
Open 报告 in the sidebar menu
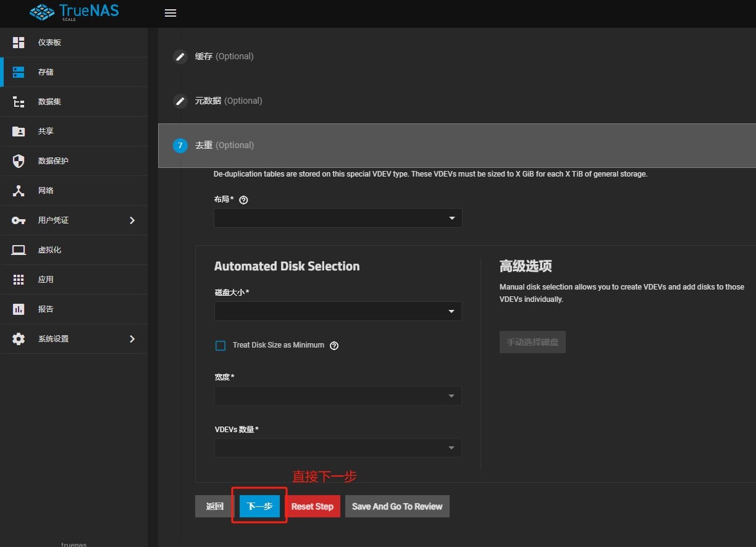coord(46,309)
